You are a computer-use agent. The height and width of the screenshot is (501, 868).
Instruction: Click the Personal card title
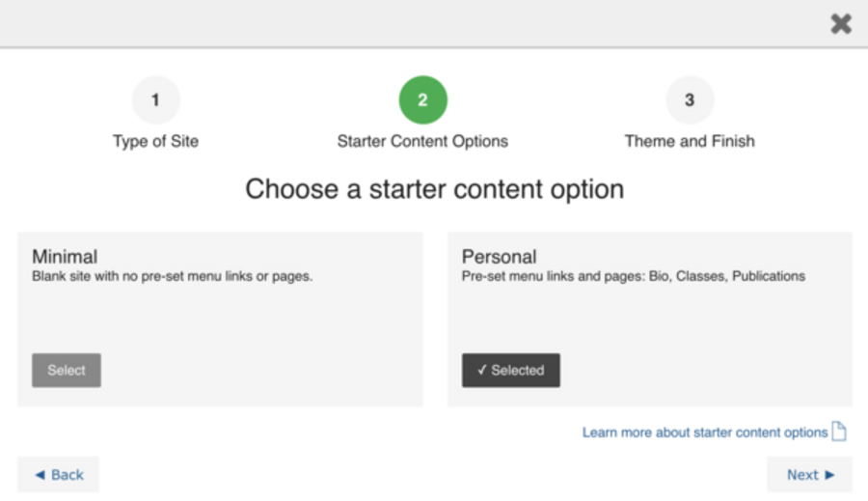[499, 257]
